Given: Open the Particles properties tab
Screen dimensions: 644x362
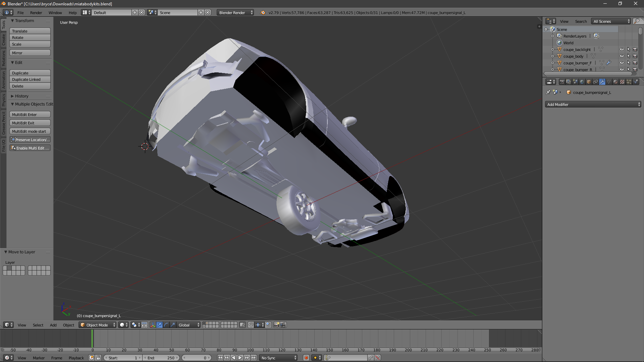Looking at the screenshot, I should [x=629, y=82].
